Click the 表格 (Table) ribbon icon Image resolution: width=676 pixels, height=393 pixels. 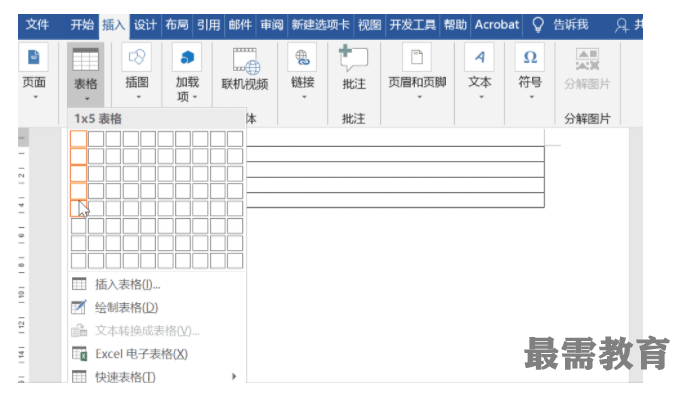click(85, 59)
